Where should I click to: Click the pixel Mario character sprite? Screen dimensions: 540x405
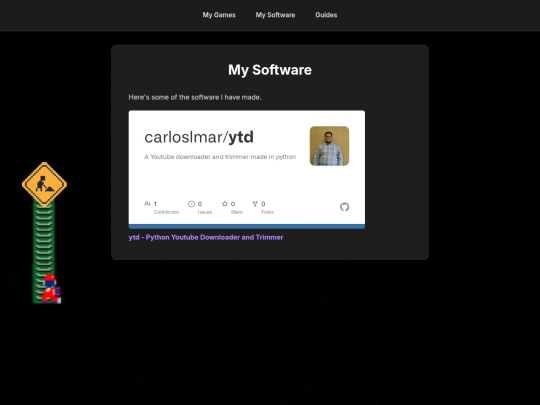pos(51,289)
